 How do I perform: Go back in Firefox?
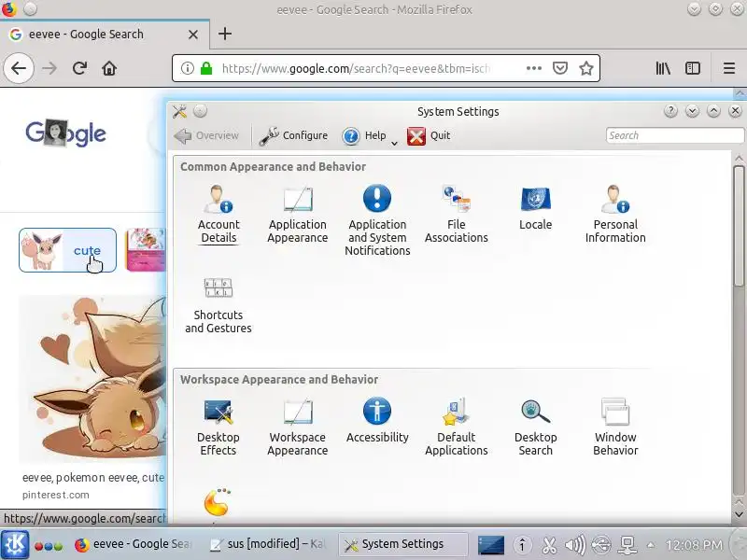19,68
